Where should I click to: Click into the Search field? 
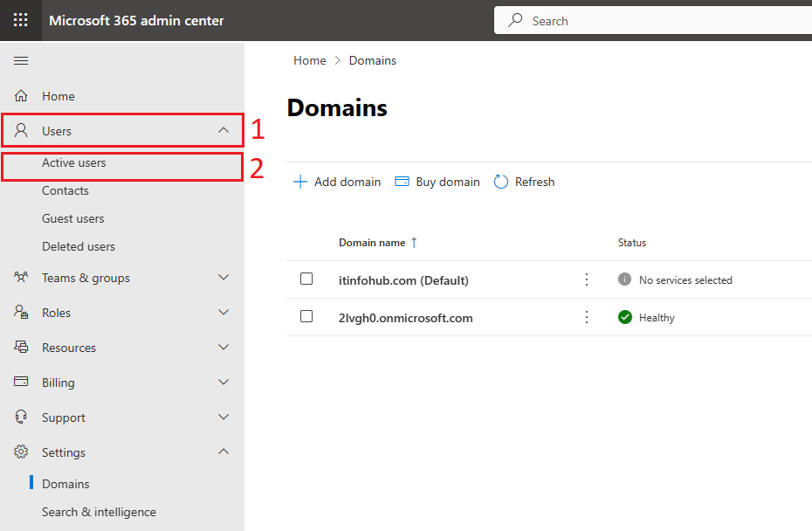(x=652, y=21)
